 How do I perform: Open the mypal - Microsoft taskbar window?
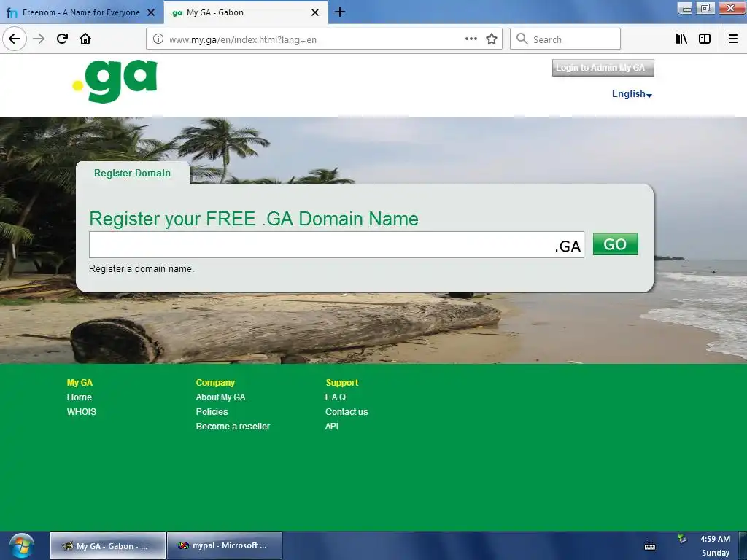[x=225, y=545]
